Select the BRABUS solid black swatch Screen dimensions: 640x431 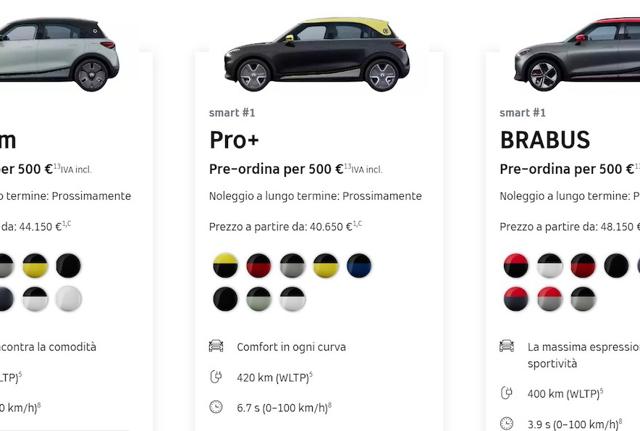coord(616,265)
